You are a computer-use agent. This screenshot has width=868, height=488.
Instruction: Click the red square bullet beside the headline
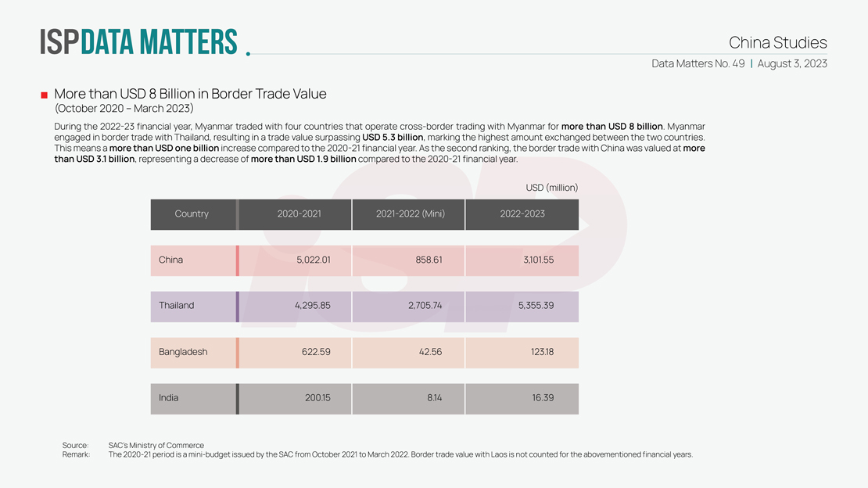[x=45, y=95]
